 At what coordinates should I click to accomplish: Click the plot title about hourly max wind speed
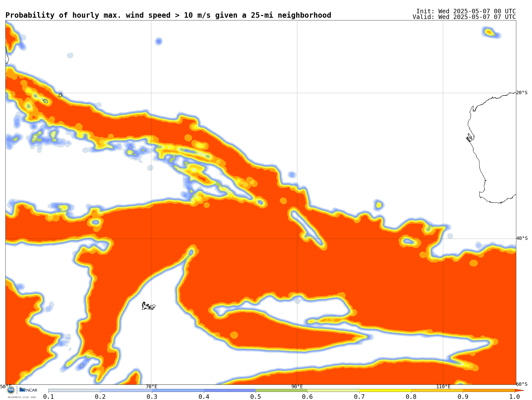[168, 15]
